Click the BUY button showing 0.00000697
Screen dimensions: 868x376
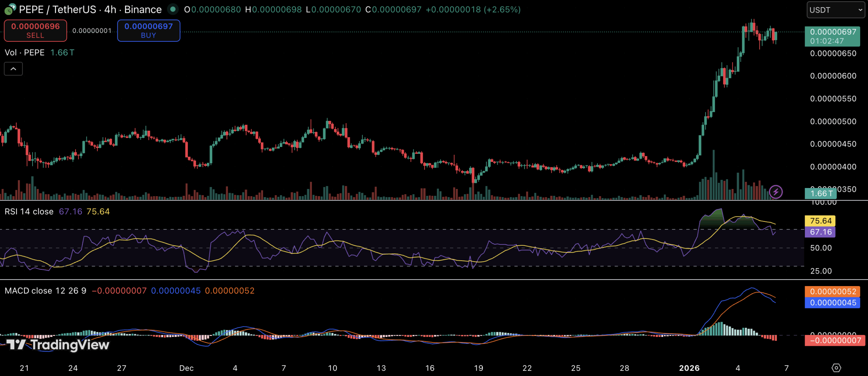point(149,30)
